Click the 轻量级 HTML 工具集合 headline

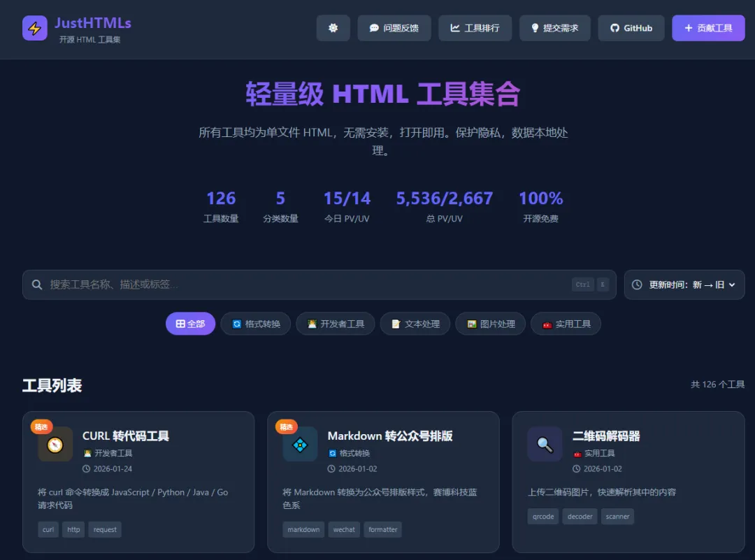click(383, 94)
